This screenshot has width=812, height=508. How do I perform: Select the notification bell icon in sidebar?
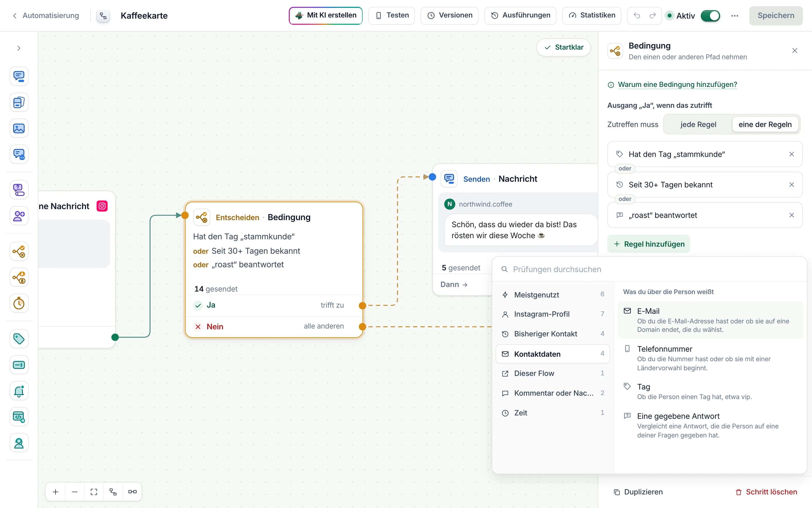19,391
